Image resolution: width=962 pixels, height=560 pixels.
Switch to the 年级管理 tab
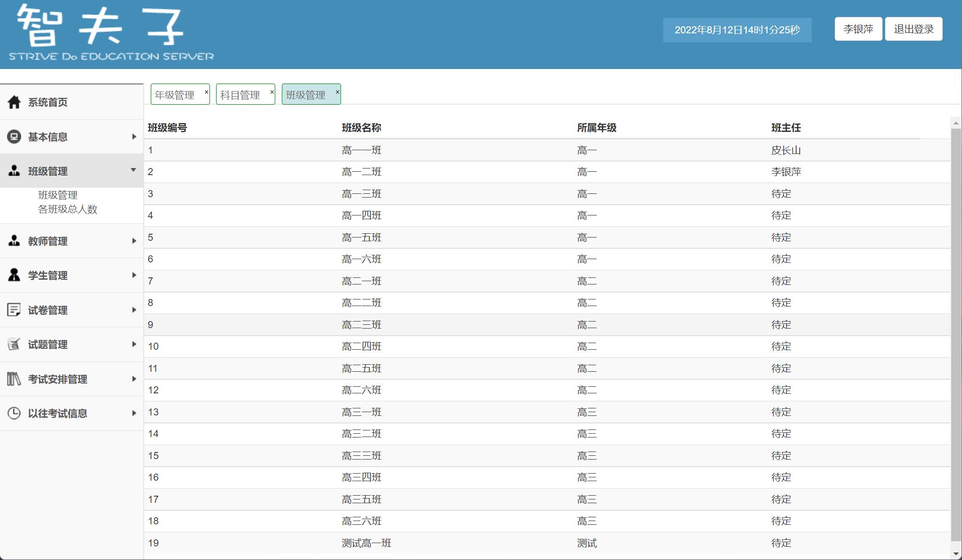(175, 95)
